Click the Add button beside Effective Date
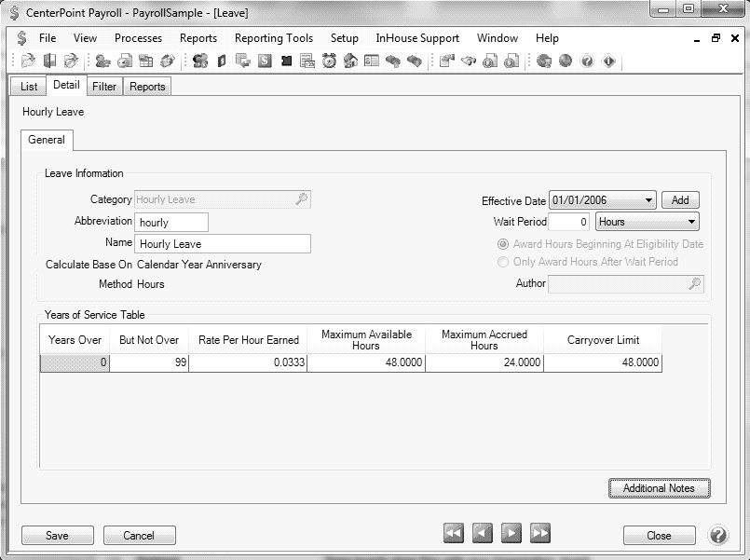Screen dimensions: 750x560 [680, 200]
